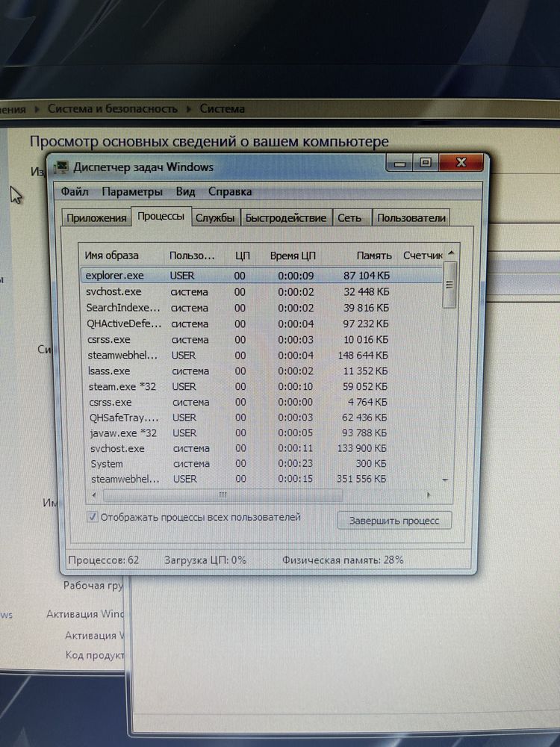Sort by Имя образа column header
The width and height of the screenshot is (560, 747).
point(123,255)
